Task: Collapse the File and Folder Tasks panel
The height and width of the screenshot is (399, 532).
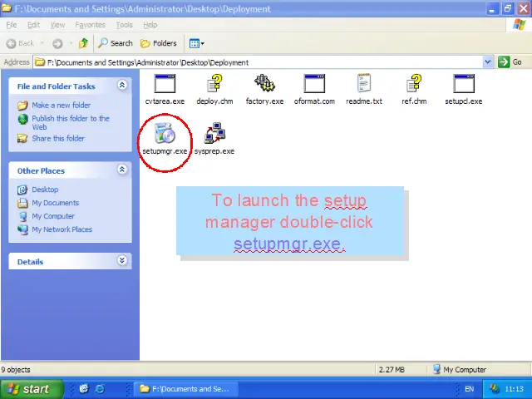Action: [x=122, y=85]
